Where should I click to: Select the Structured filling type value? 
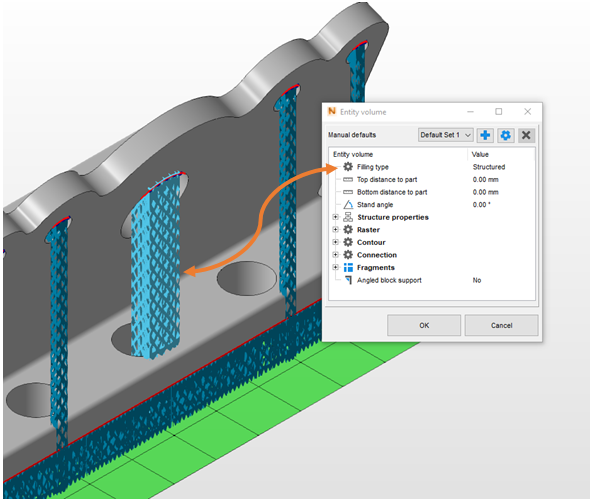[x=489, y=167]
